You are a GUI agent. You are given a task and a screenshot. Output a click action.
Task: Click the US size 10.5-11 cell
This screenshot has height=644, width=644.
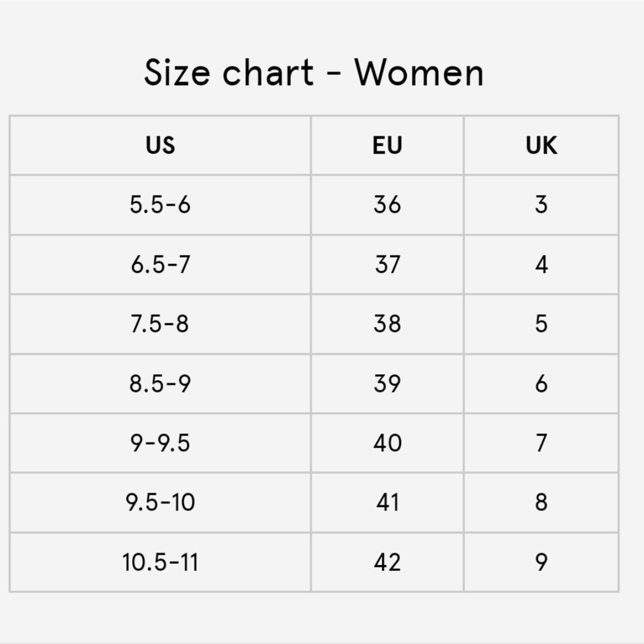click(160, 562)
